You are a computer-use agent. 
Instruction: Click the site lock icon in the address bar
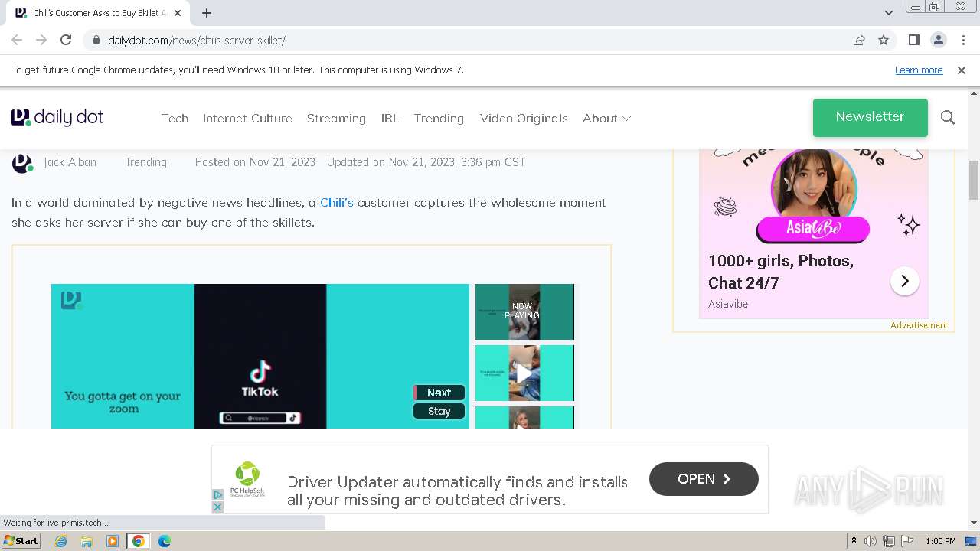click(96, 40)
